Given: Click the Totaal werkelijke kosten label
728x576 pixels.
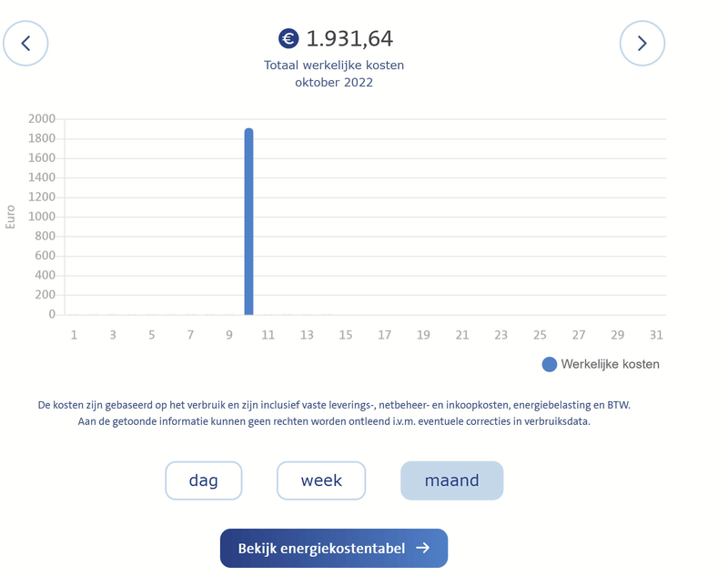Looking at the screenshot, I should [334, 65].
